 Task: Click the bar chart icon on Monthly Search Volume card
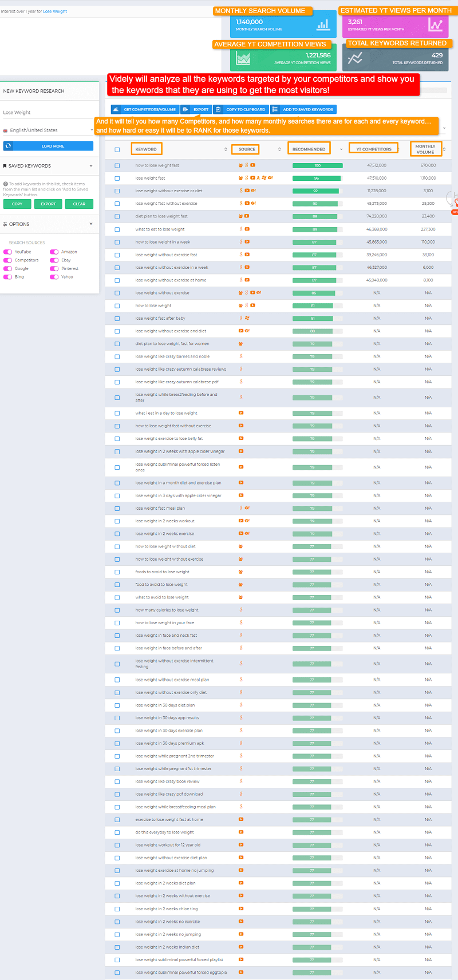[323, 25]
